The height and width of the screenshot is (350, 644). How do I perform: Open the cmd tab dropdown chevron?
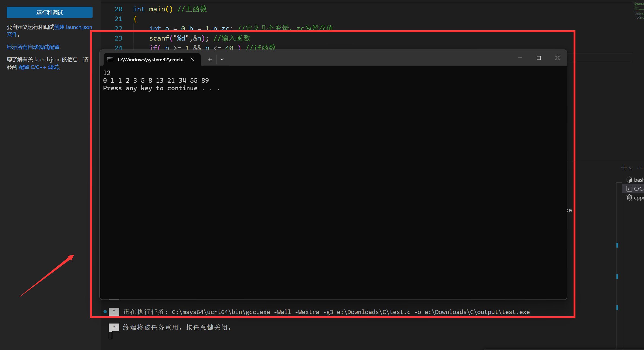[222, 59]
